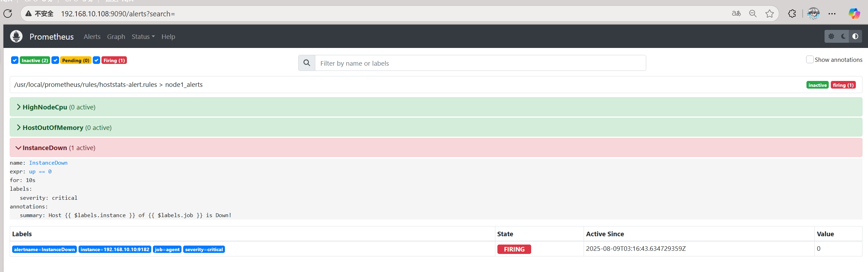Click the yellow Pending (0) badge
868x272 pixels.
[76, 60]
